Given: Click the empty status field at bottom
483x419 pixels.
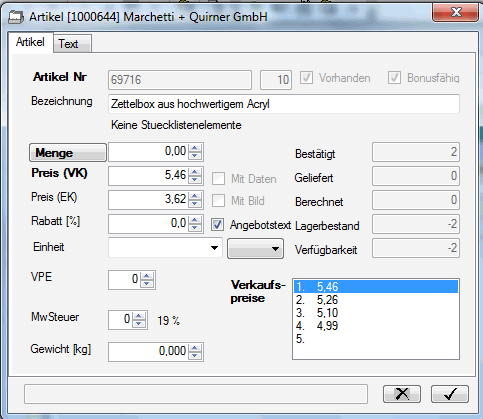Looking at the screenshot, I should [196, 394].
